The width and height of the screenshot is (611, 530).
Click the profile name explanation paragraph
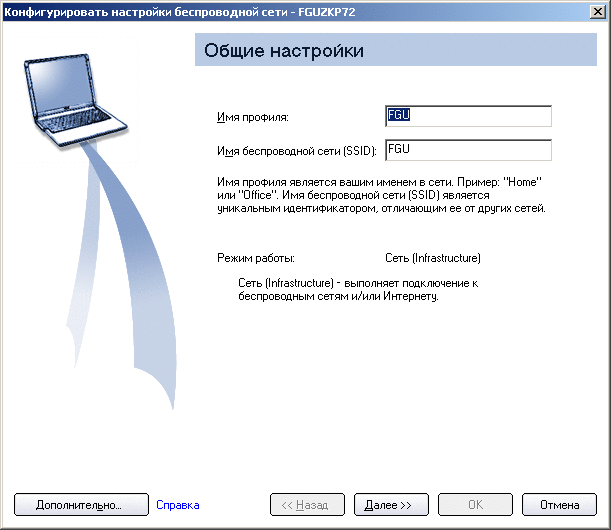[x=380, y=197]
